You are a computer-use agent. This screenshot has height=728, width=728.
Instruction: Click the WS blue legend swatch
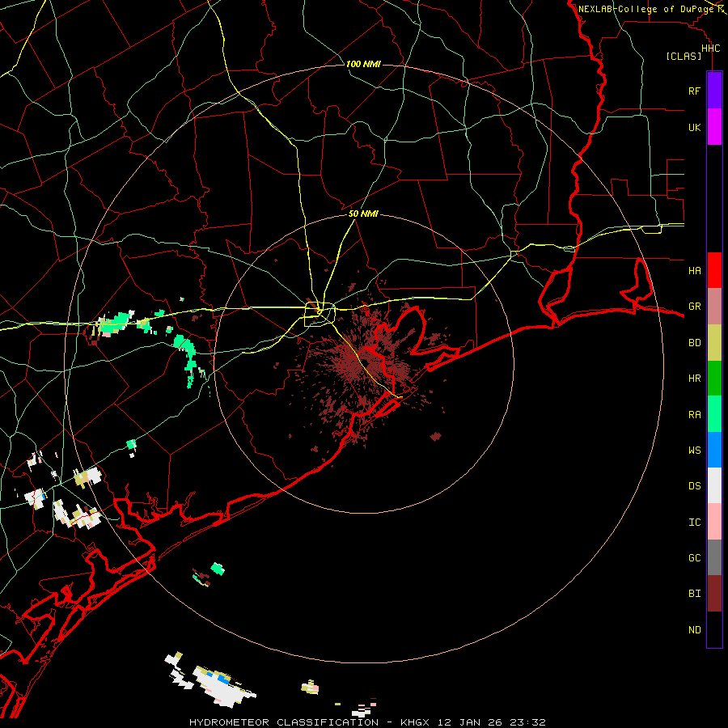tap(714, 450)
